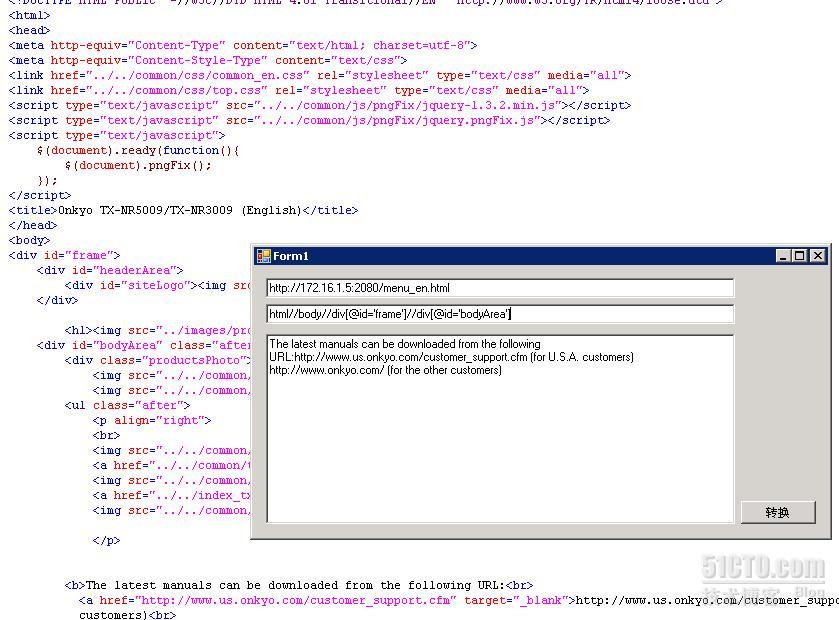839x620 pixels.
Task: Maximize the Form1 window
Action: coord(799,256)
